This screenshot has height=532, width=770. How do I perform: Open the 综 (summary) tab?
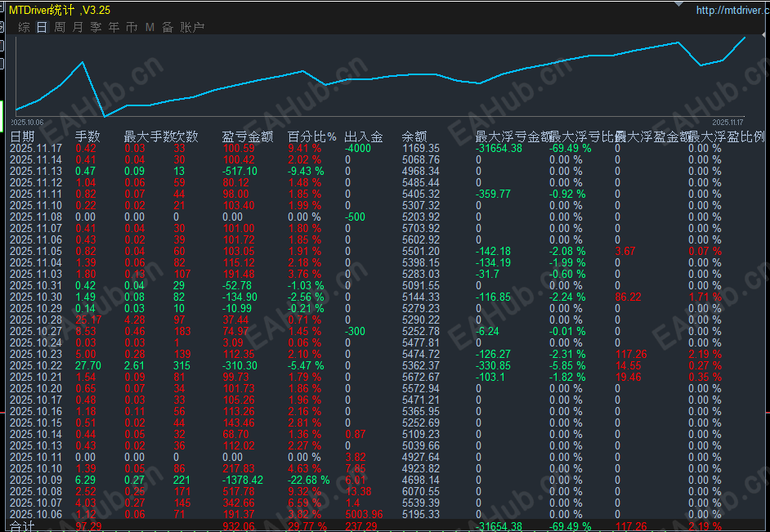point(24,27)
